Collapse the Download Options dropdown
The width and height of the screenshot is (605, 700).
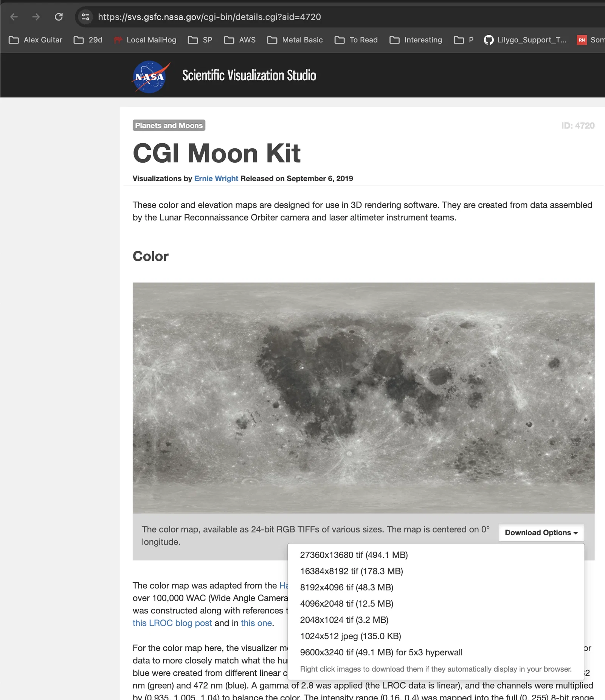point(541,532)
